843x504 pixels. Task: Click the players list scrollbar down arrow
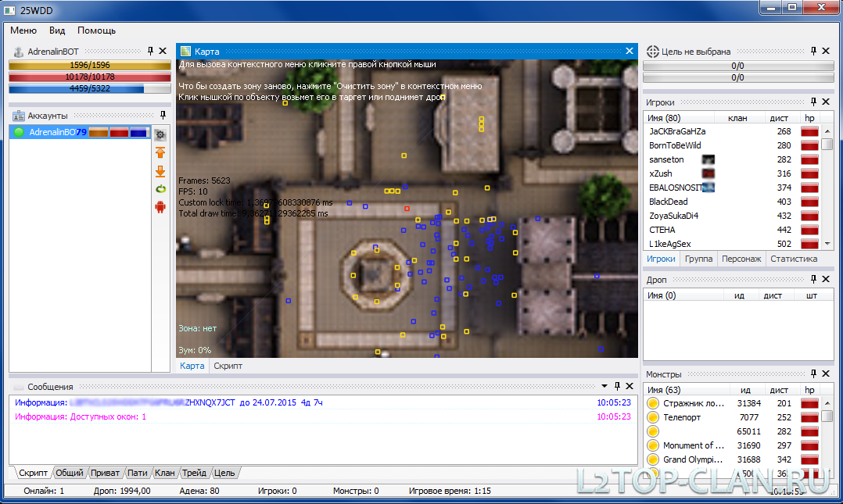(x=827, y=243)
